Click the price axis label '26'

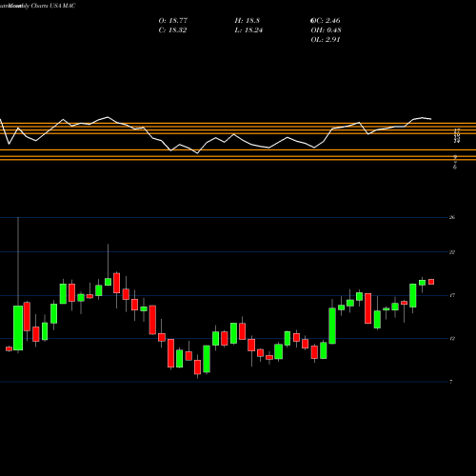(x=452, y=217)
